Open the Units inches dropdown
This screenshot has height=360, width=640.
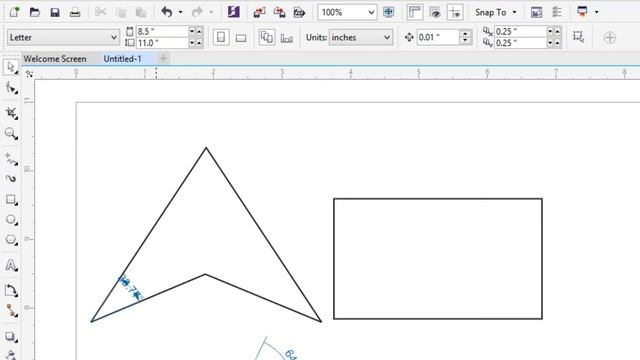coord(360,38)
